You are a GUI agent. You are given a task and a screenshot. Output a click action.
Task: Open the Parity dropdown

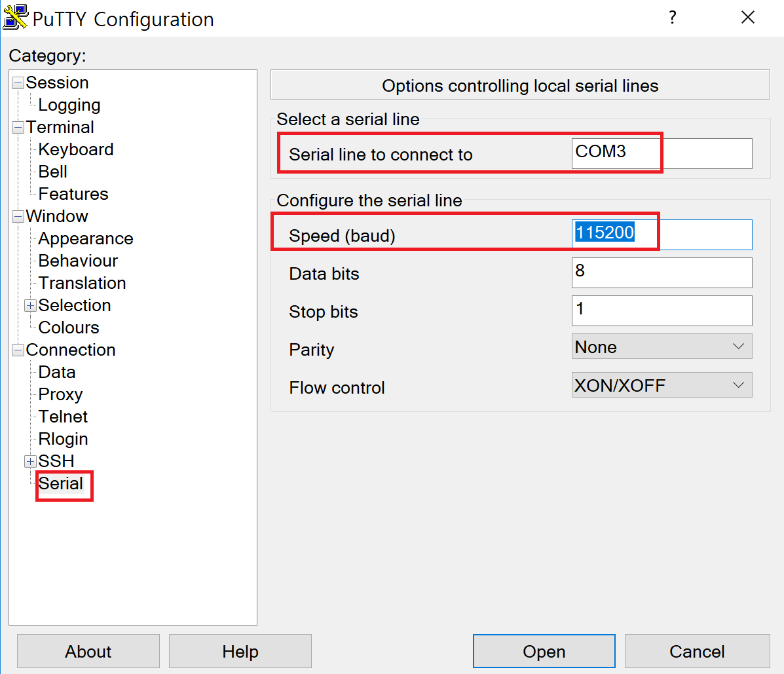click(x=662, y=346)
